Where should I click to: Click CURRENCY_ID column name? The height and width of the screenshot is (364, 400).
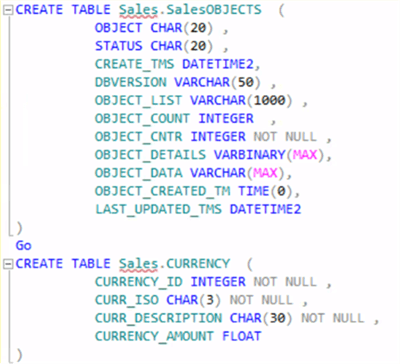(x=138, y=282)
